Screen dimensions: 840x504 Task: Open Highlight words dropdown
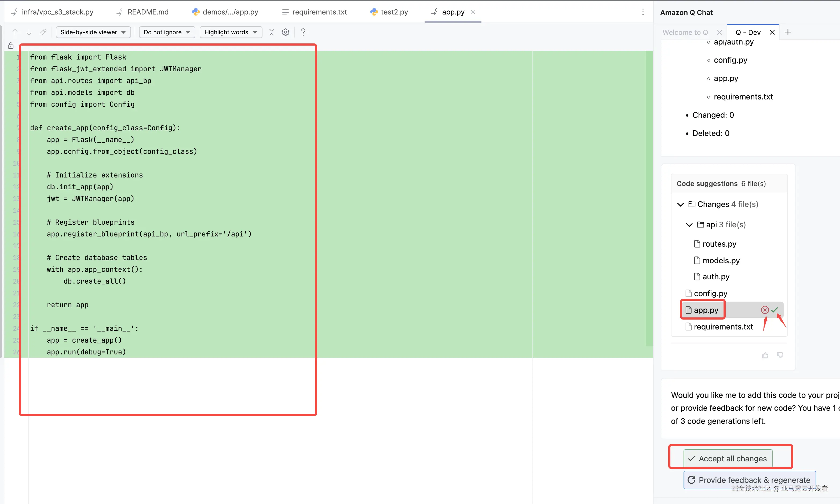pyautogui.click(x=231, y=32)
